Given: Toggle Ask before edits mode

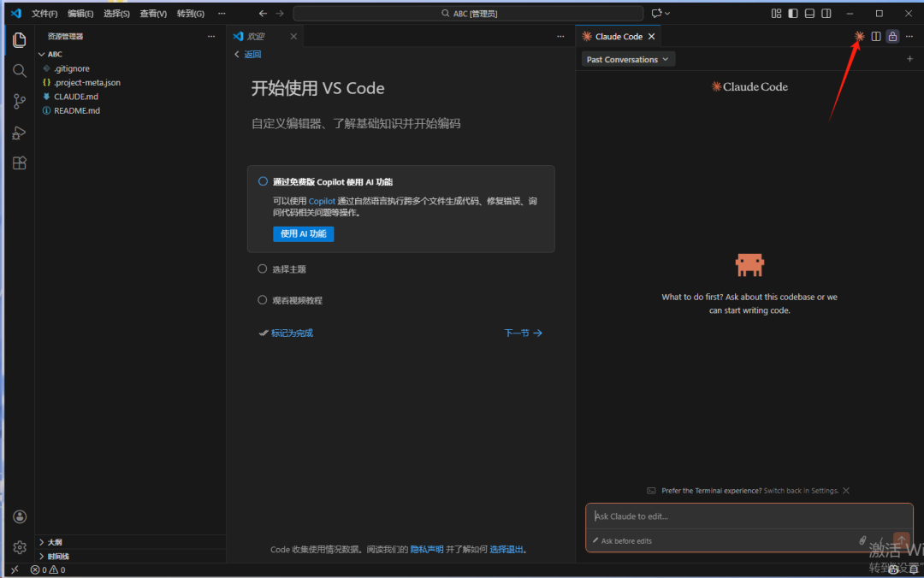Looking at the screenshot, I should 622,541.
